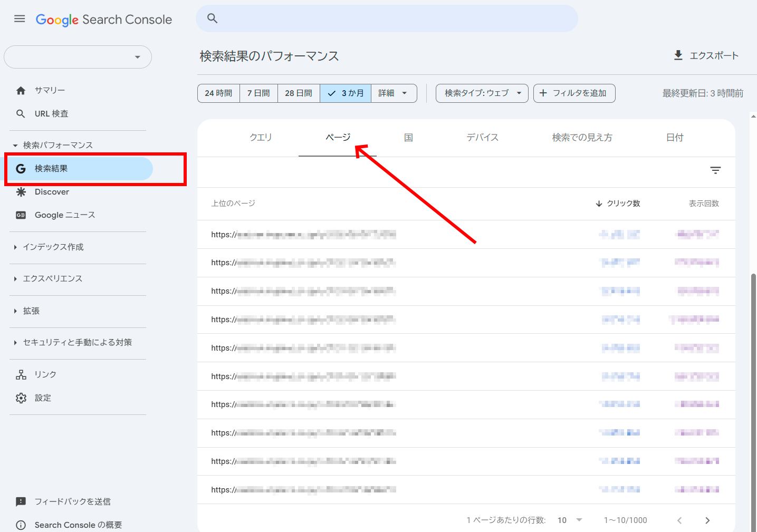
Task: Select the 7 日間 date range
Action: coord(258,93)
